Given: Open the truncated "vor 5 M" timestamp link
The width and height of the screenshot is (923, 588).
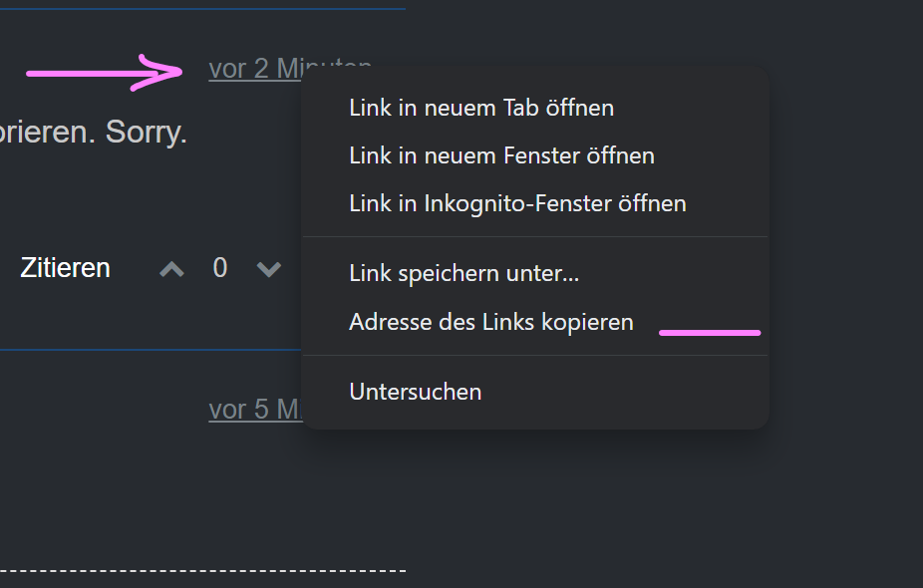Looking at the screenshot, I should (254, 410).
